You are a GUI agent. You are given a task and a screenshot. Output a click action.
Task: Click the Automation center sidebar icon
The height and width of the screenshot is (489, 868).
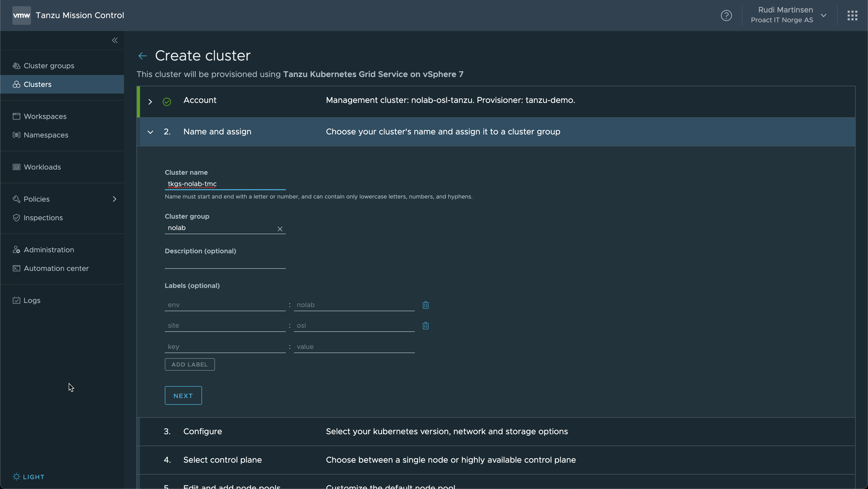point(16,268)
